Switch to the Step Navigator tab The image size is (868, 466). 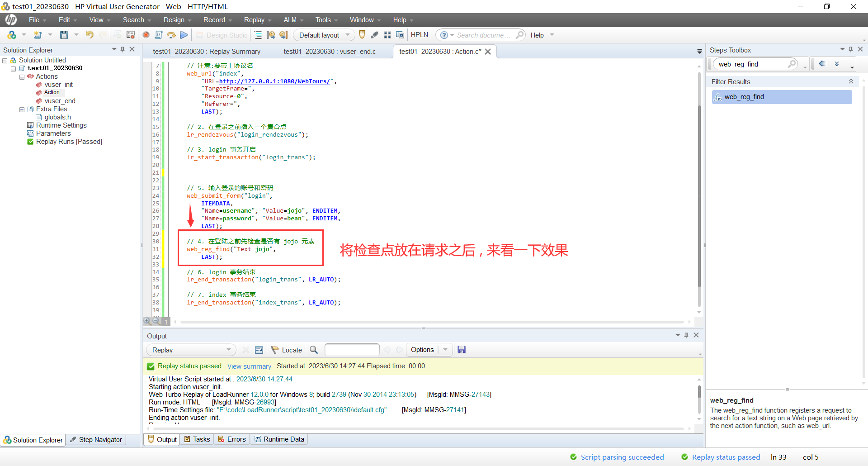point(96,440)
